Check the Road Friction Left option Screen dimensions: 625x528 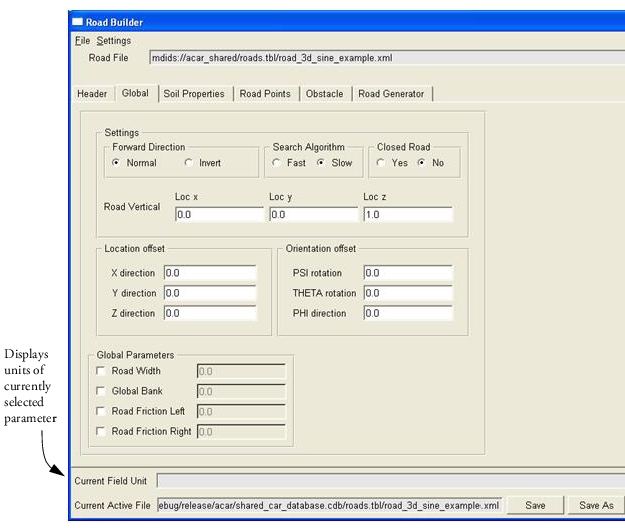click(x=101, y=411)
